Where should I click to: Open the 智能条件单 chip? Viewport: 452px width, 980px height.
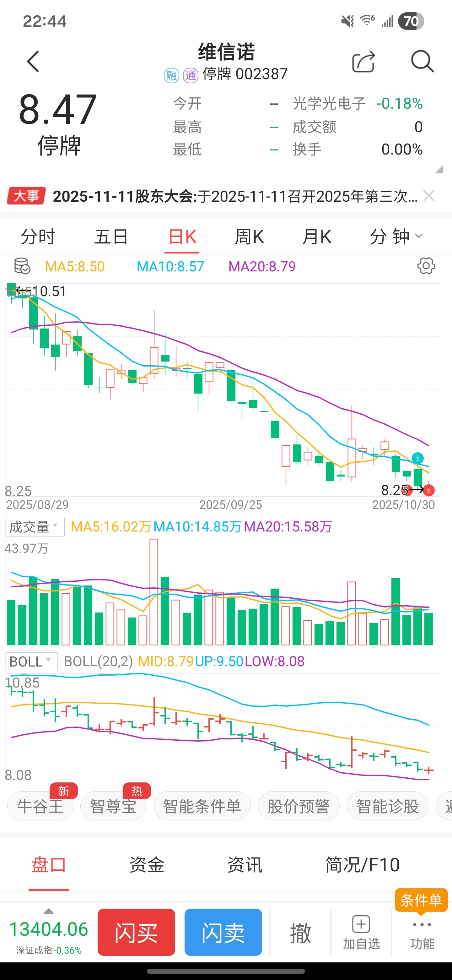pos(202,806)
